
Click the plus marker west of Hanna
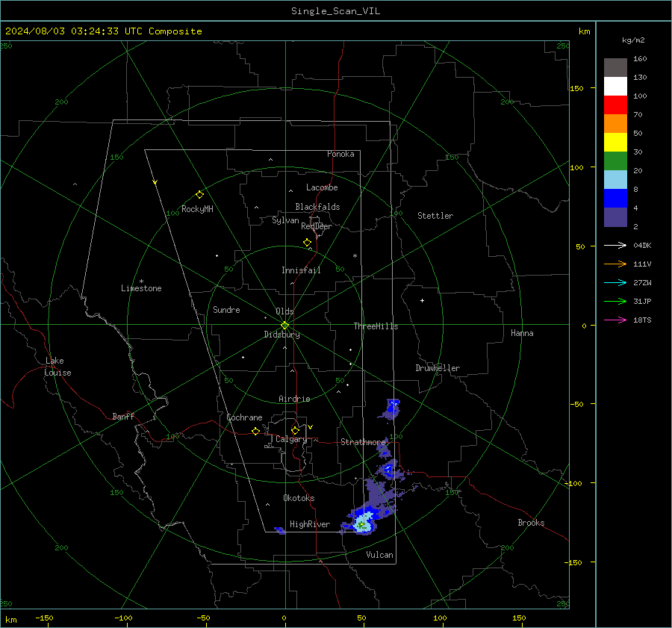[422, 300]
